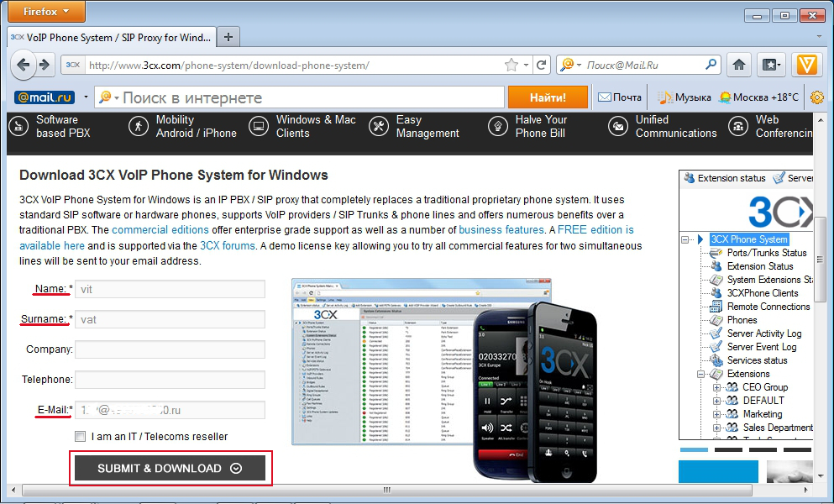Click the Server Activity Log icon

[716, 333]
